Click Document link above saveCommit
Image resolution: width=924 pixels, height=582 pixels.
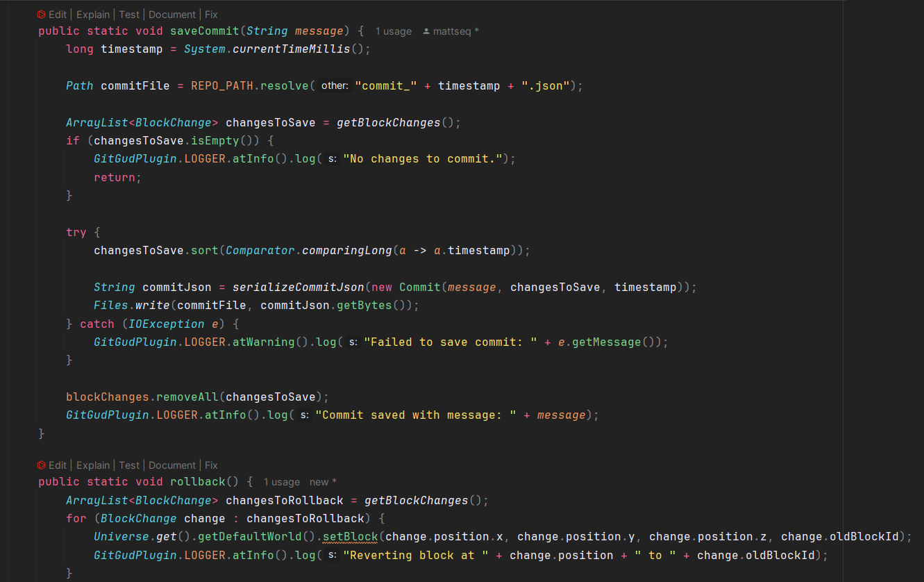click(x=172, y=15)
